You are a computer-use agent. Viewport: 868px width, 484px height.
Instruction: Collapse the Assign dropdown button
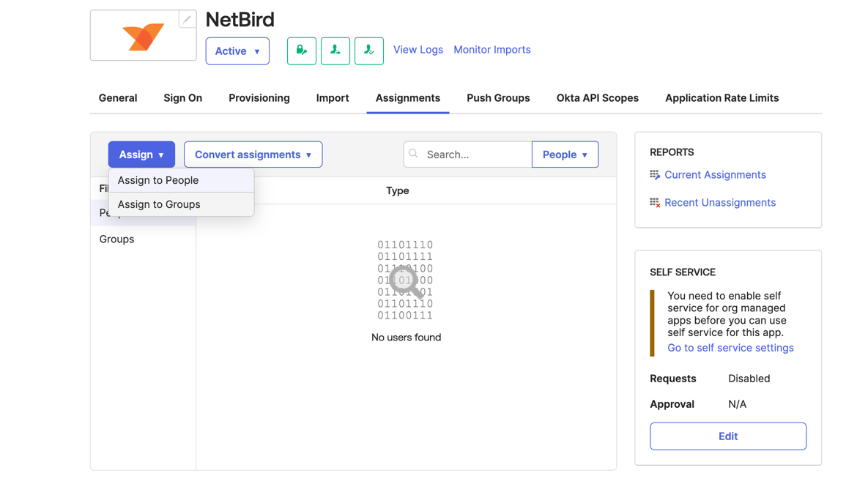[141, 154]
